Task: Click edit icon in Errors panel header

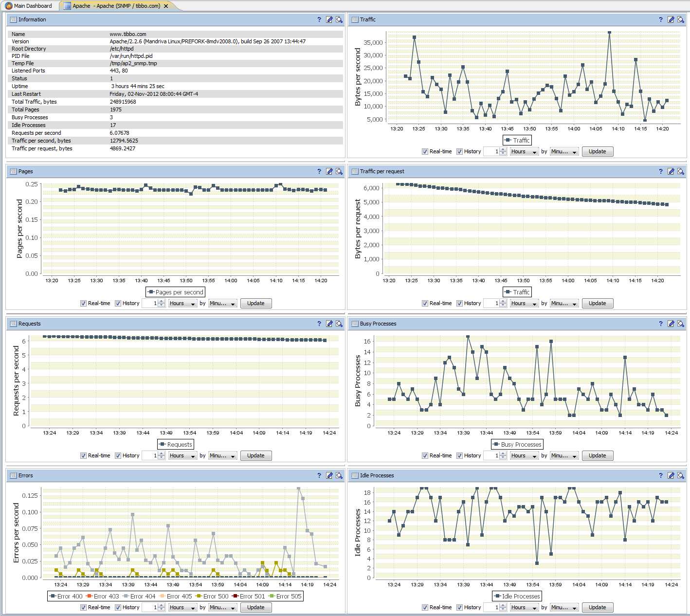Action: click(x=329, y=475)
